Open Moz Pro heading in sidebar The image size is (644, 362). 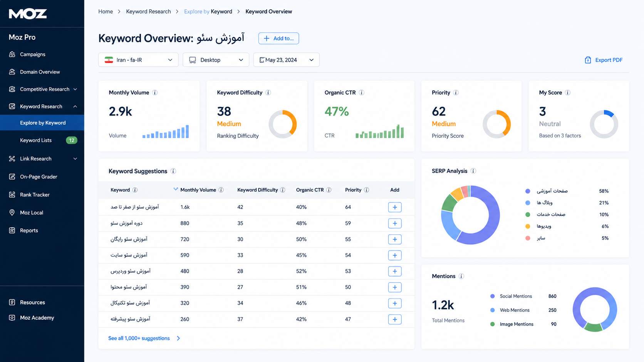tap(22, 37)
